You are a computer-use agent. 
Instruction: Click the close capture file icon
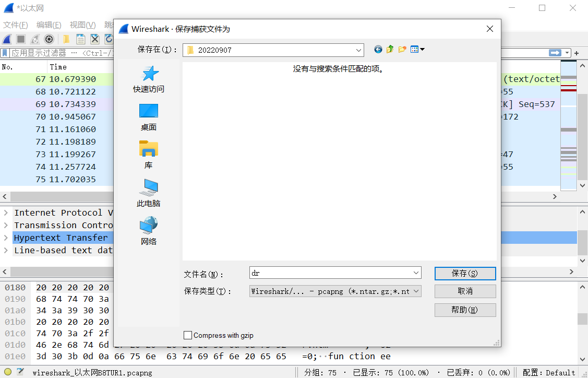95,39
